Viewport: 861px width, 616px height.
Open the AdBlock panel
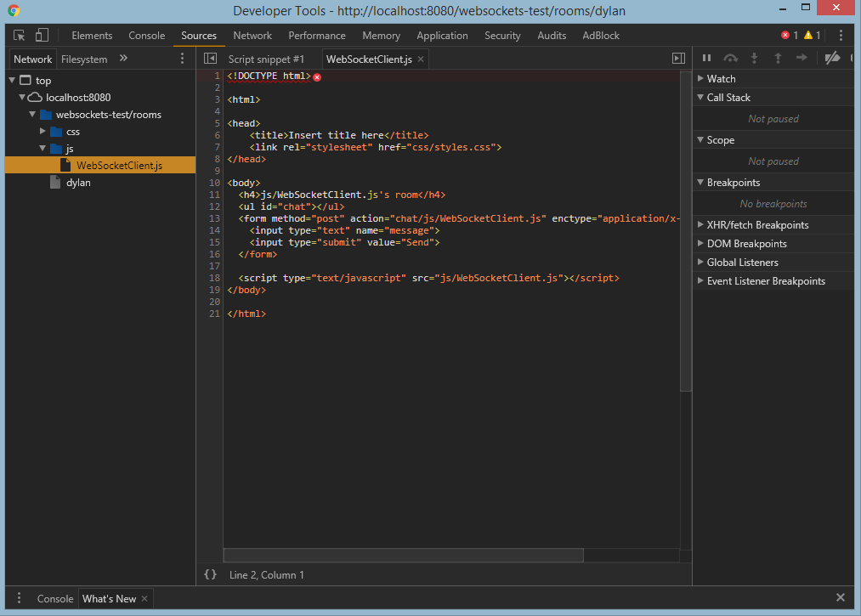[601, 36]
